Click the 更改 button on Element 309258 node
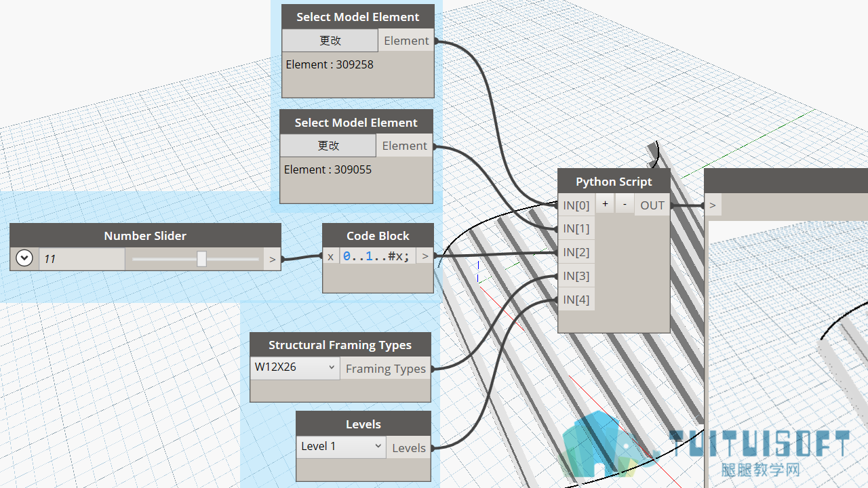The image size is (868, 488). 330,41
